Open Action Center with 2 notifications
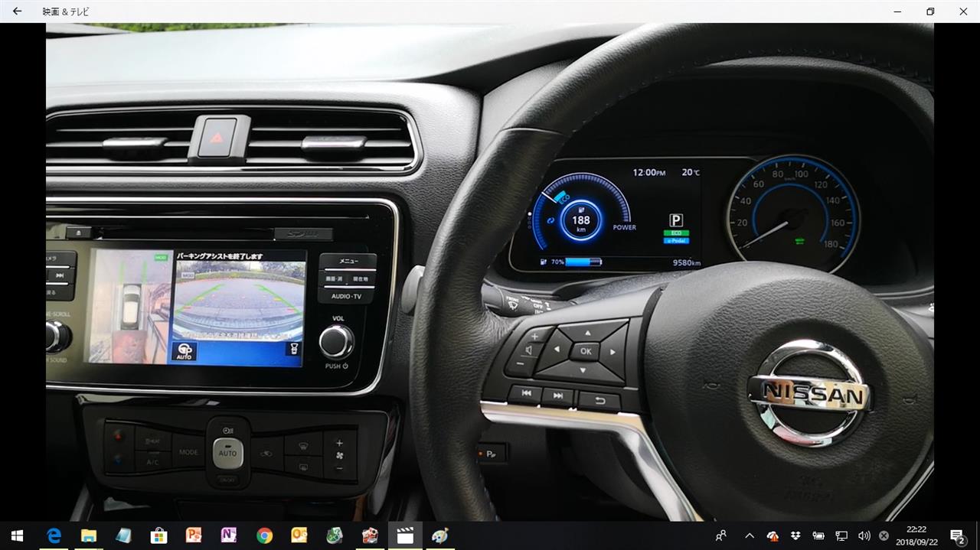The image size is (980, 550). [957, 535]
